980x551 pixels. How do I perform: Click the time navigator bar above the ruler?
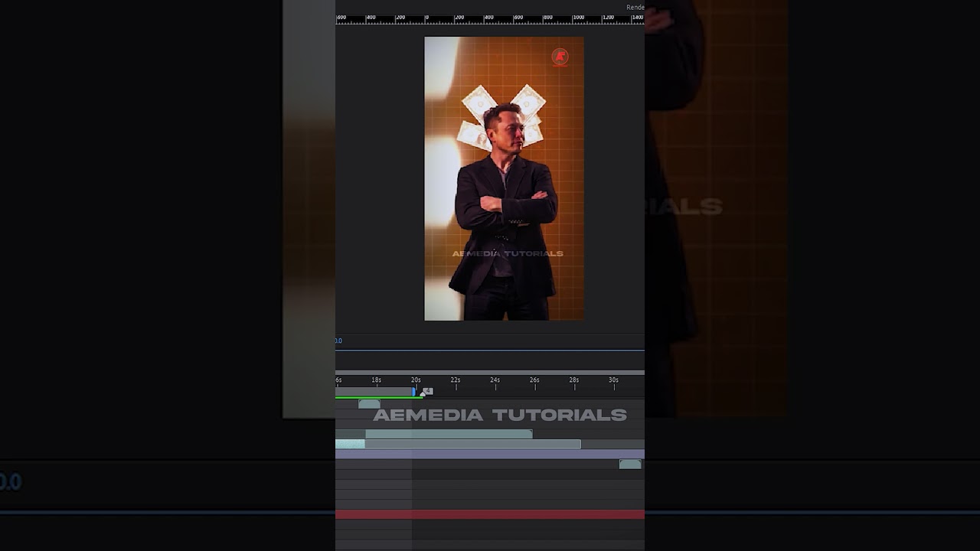(490, 373)
